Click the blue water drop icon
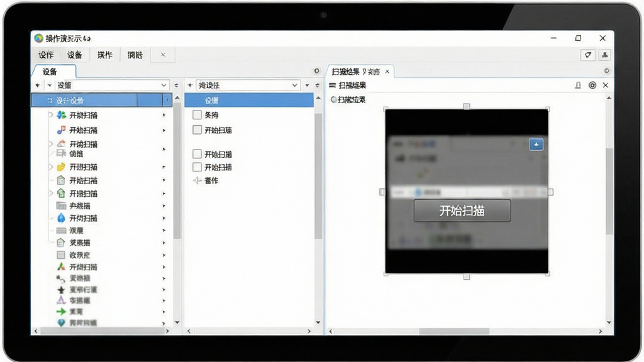 click(x=61, y=218)
